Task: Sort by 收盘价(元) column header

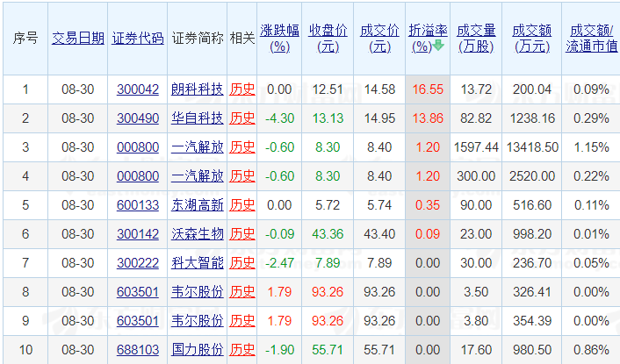Action: pyautogui.click(x=329, y=38)
